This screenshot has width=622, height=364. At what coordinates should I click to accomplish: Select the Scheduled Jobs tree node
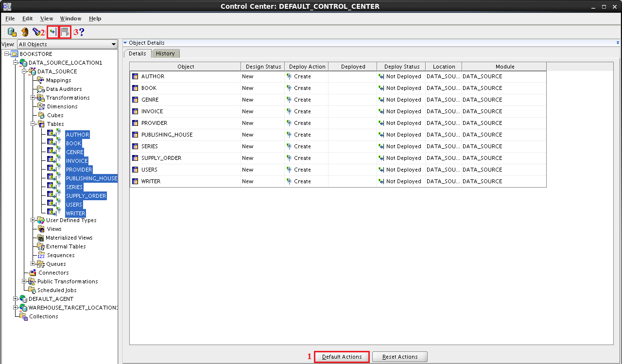pos(57,290)
